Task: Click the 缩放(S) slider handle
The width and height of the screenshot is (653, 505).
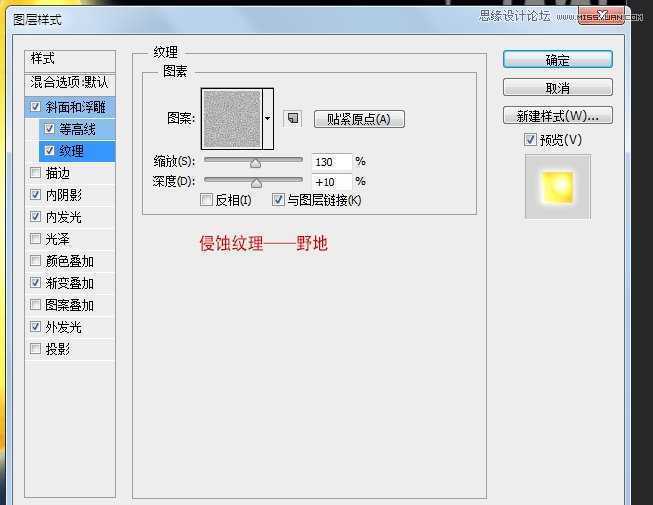Action: click(x=255, y=163)
